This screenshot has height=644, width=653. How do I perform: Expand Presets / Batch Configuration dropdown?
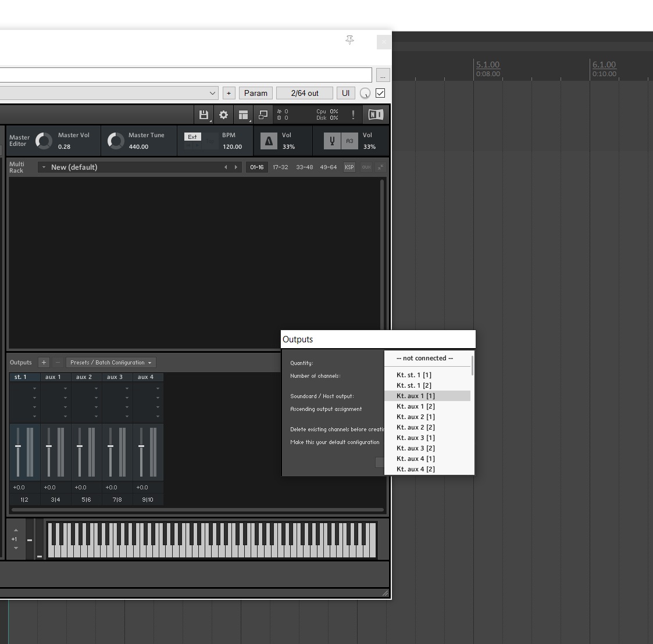(111, 363)
